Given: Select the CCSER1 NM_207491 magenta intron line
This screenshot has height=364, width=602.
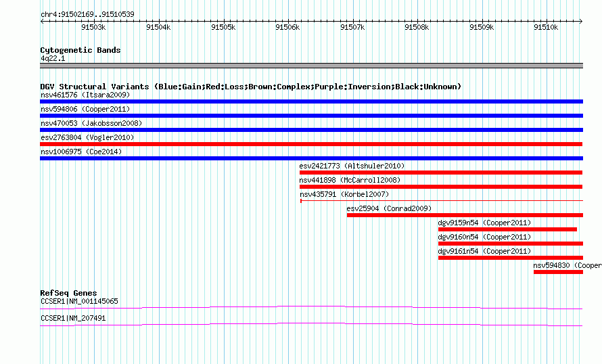Looking at the screenshot, I should (311, 325).
